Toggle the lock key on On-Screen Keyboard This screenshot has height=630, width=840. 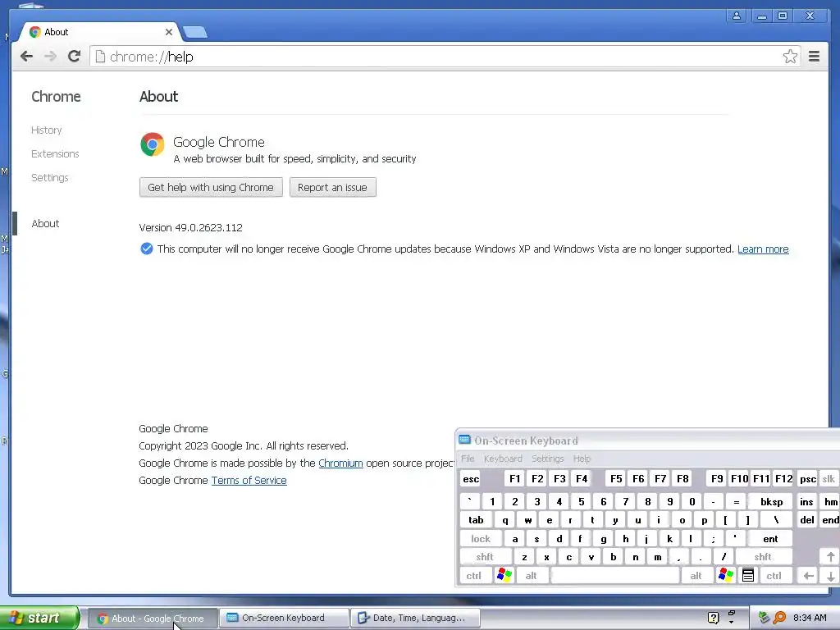click(481, 539)
